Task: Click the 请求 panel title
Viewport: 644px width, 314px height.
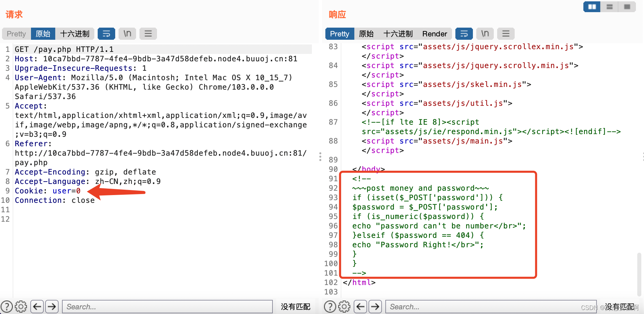Action: (14, 14)
